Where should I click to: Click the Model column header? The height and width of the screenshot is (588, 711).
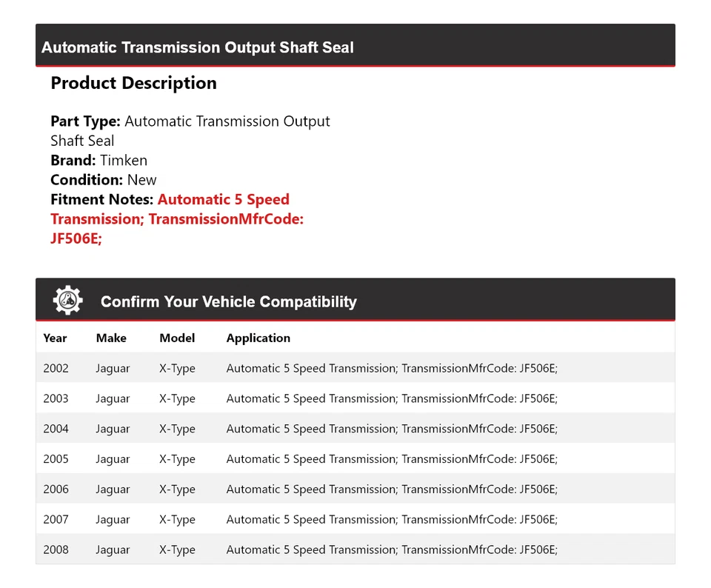point(177,338)
